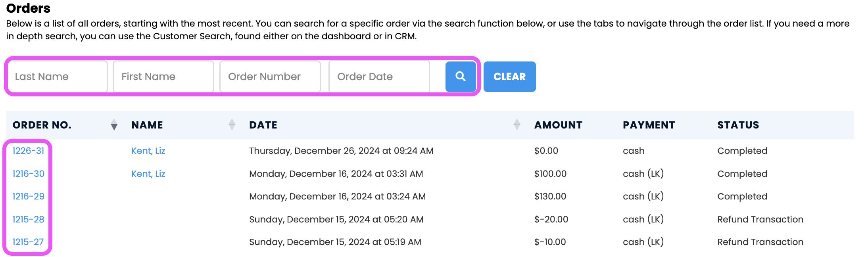The height and width of the screenshot is (257, 868).
Task: Click the magnifying glass search button
Action: [461, 77]
